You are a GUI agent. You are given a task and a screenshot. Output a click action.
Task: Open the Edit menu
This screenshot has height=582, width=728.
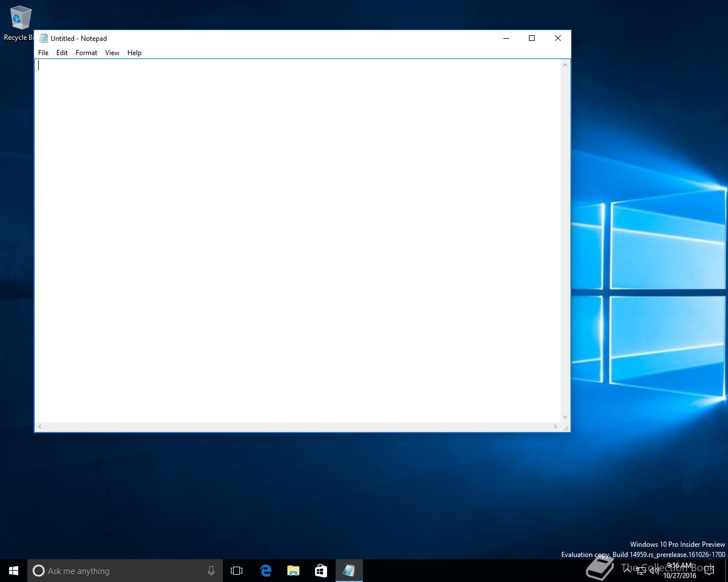62,53
